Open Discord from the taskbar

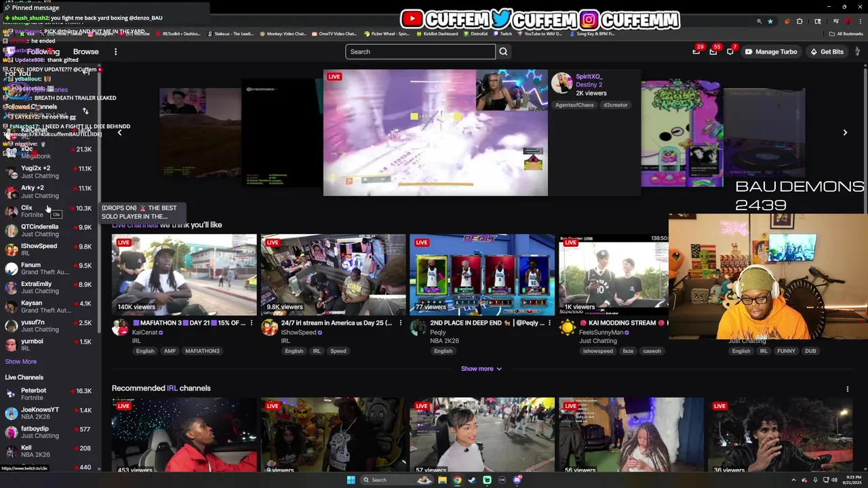click(517, 480)
